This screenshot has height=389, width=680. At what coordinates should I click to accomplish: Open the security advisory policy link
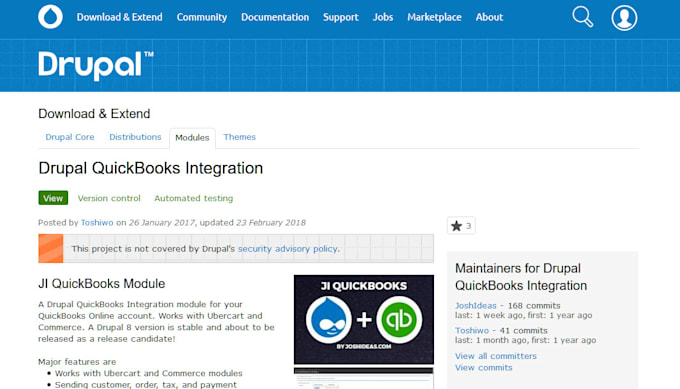(x=288, y=249)
